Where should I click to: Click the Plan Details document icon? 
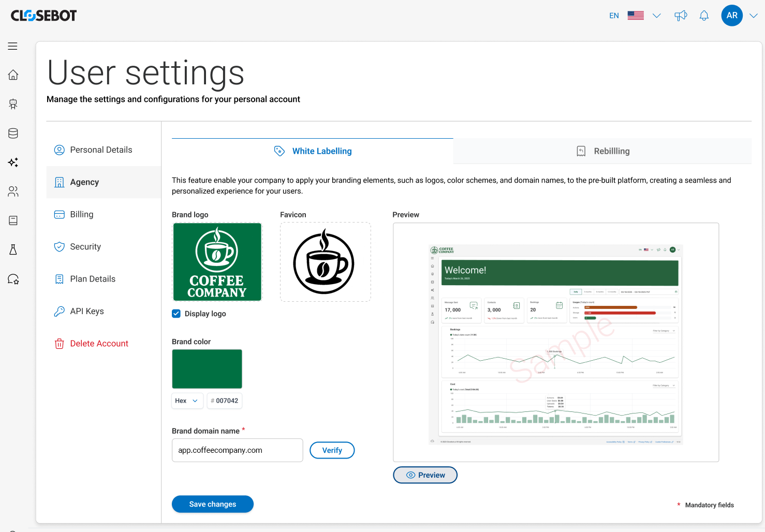(60, 279)
